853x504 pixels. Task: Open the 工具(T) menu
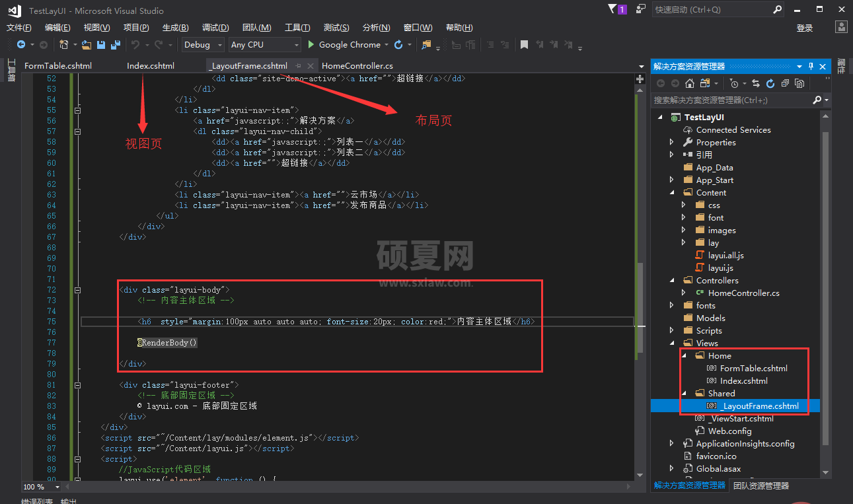[x=297, y=27]
